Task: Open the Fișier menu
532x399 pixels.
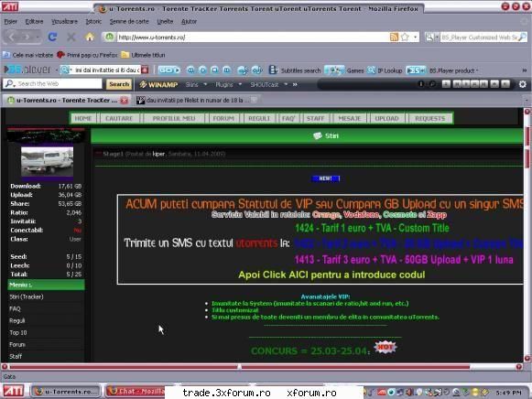Action: click(x=10, y=21)
